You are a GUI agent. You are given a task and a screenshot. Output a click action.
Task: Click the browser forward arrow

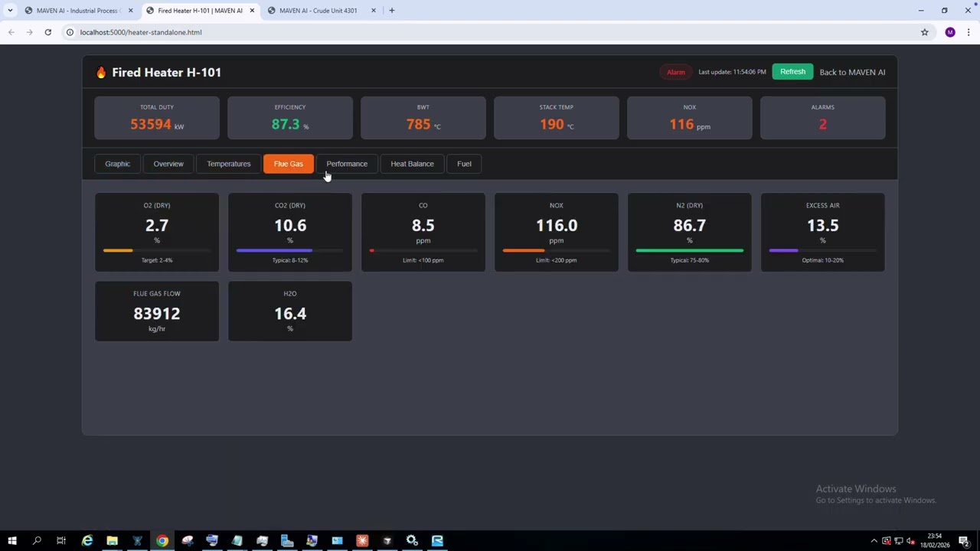point(29,32)
